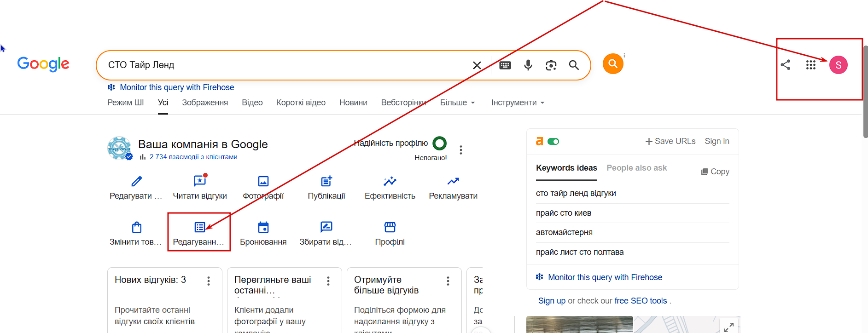Screen dimensions: 868x333
Task: Open the on-screen keyboard icon
Action: click(x=505, y=65)
